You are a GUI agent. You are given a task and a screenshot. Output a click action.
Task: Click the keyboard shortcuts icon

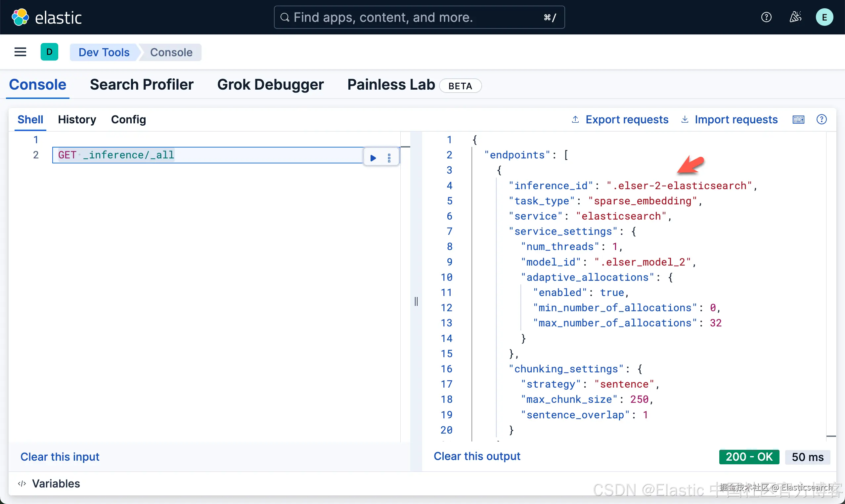tap(798, 119)
